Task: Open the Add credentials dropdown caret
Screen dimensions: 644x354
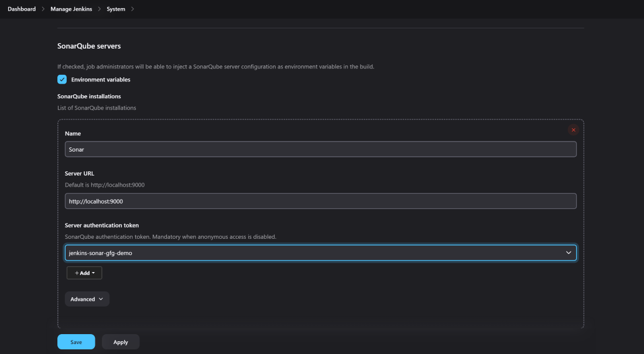Action: pyautogui.click(x=94, y=273)
